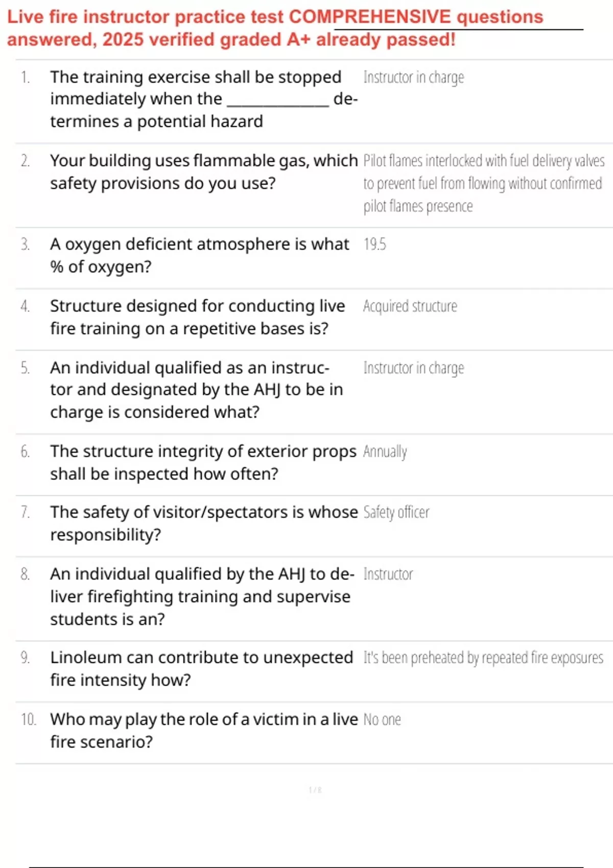Select the "Safety officer" answer
The image size is (613, 868).
396,513
